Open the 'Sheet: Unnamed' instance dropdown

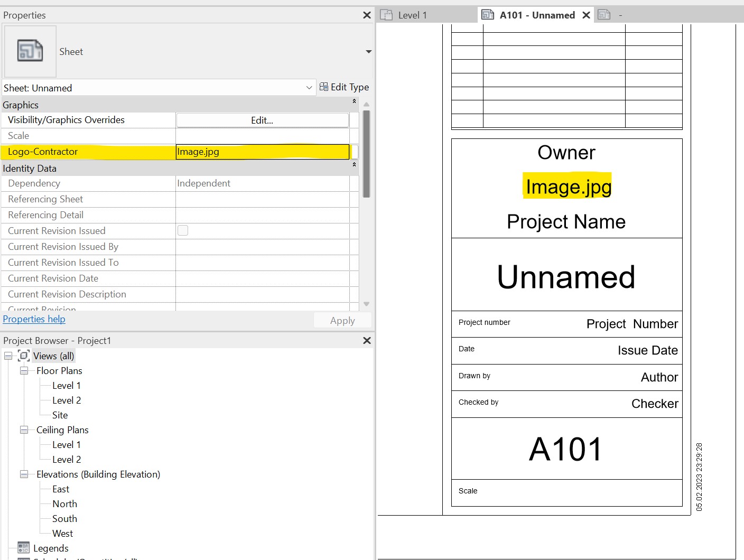[x=159, y=88]
